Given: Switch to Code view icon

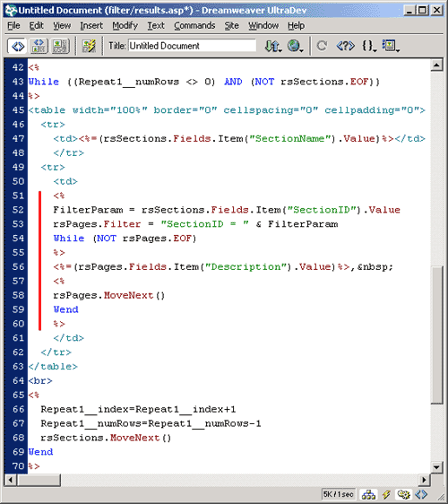Looking at the screenshot, I should click(x=17, y=47).
